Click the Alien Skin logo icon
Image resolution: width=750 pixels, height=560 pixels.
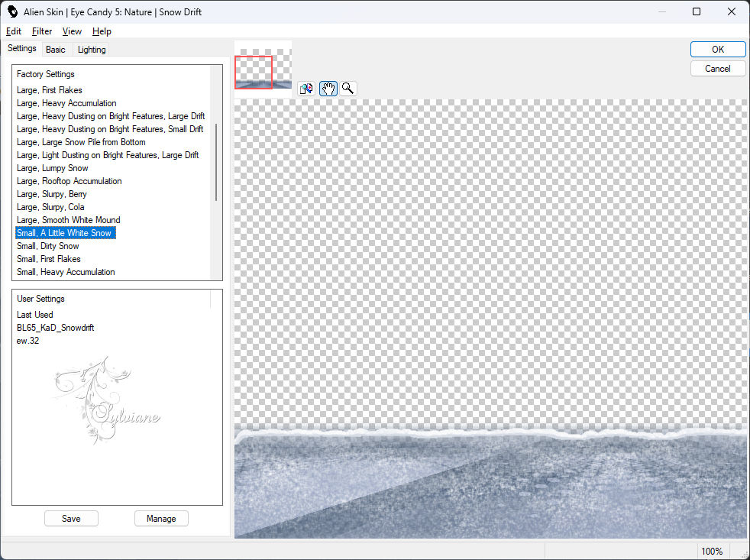pos(12,12)
